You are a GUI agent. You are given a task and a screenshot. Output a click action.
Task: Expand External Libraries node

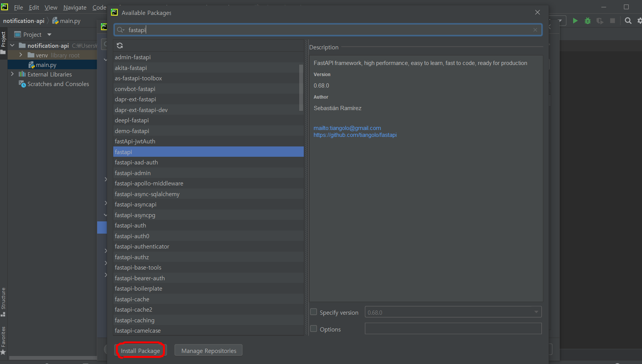pyautogui.click(x=12, y=74)
